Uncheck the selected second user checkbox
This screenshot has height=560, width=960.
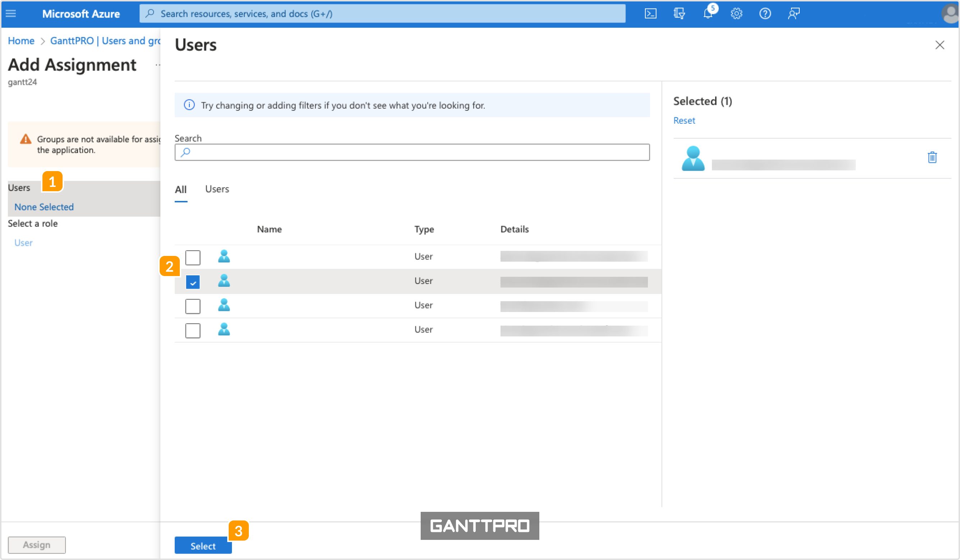(193, 282)
